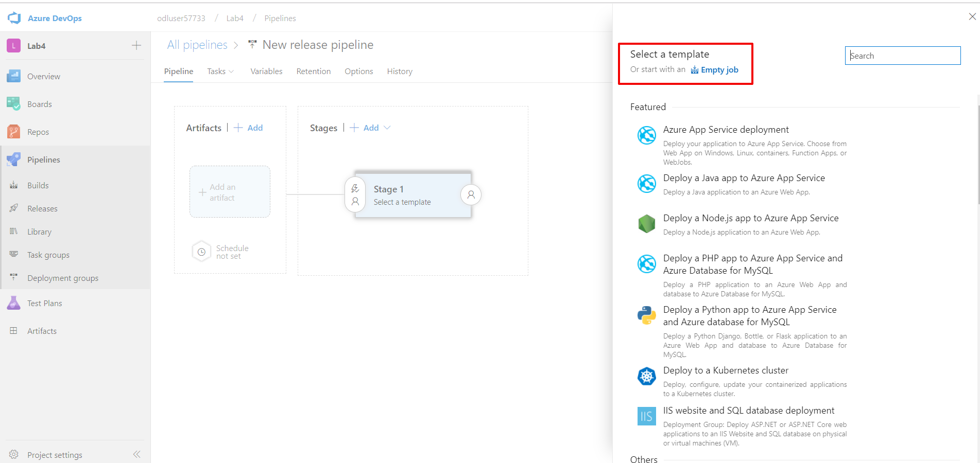The height and width of the screenshot is (463, 980).
Task: Click the Azure DevOps logo icon
Action: 14,18
